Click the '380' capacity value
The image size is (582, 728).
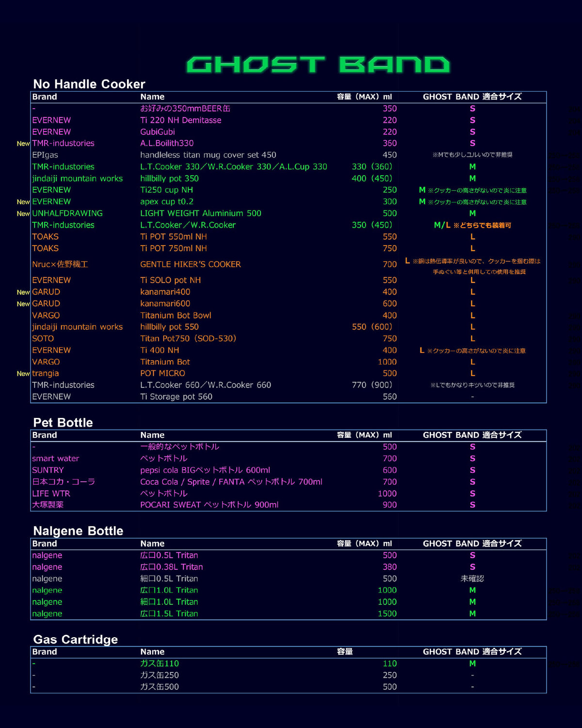[x=389, y=567]
